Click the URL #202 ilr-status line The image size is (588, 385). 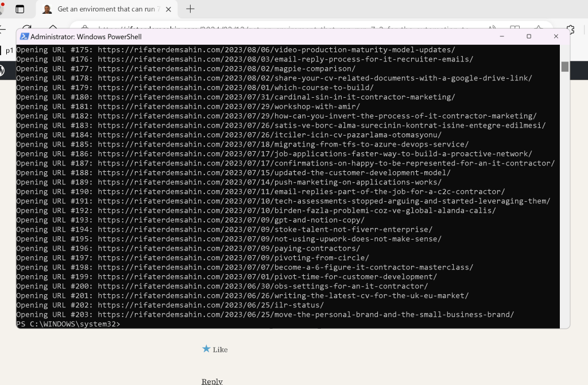[170, 305]
